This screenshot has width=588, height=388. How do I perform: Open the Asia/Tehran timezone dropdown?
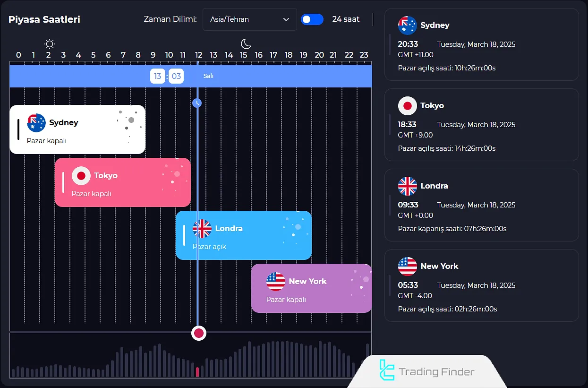(249, 19)
